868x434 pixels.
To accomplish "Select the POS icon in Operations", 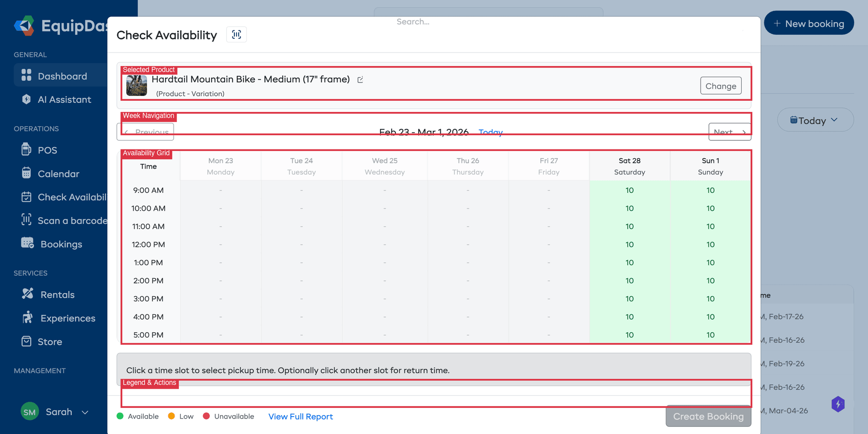I will tap(27, 149).
